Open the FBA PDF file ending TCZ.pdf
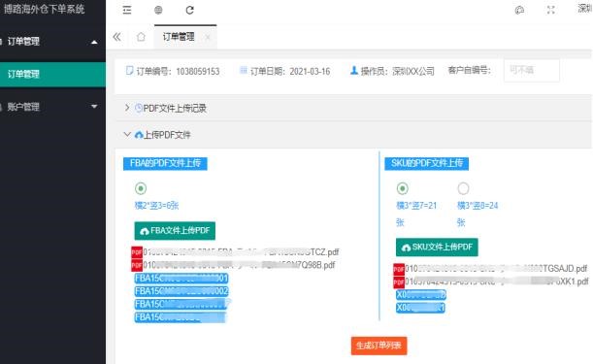Viewport: 593px width, 364px height. pos(241,252)
